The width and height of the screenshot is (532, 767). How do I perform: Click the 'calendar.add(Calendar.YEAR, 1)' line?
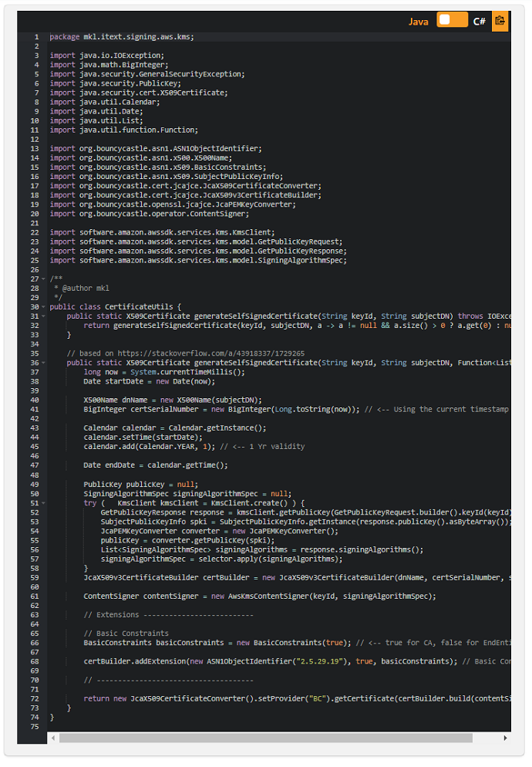point(194,446)
